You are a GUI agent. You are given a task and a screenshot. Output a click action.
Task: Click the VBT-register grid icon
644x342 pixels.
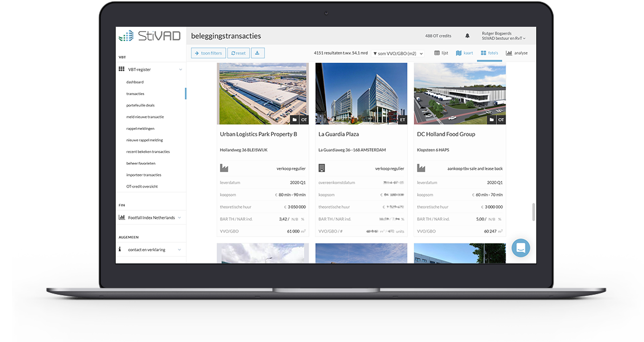coord(121,69)
